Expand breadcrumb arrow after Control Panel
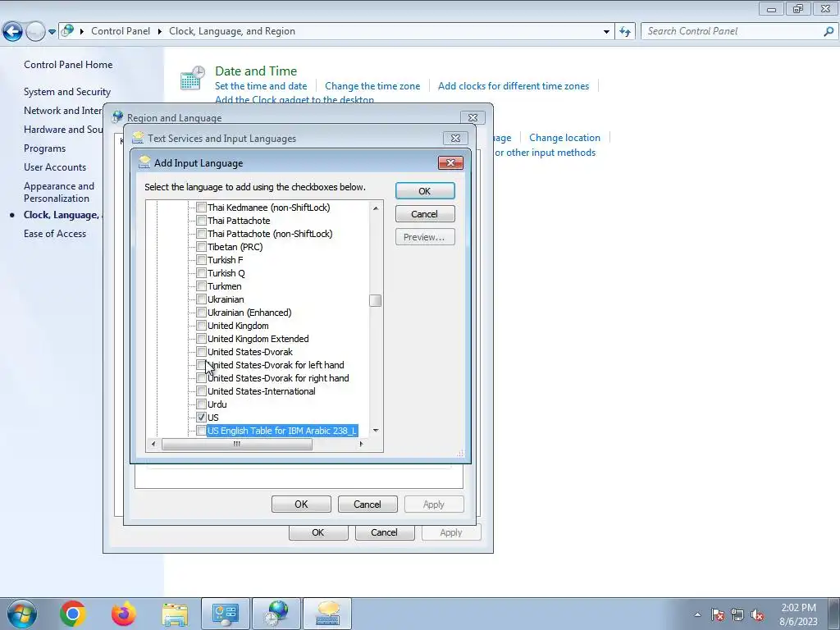This screenshot has width=840, height=630. 160,31
